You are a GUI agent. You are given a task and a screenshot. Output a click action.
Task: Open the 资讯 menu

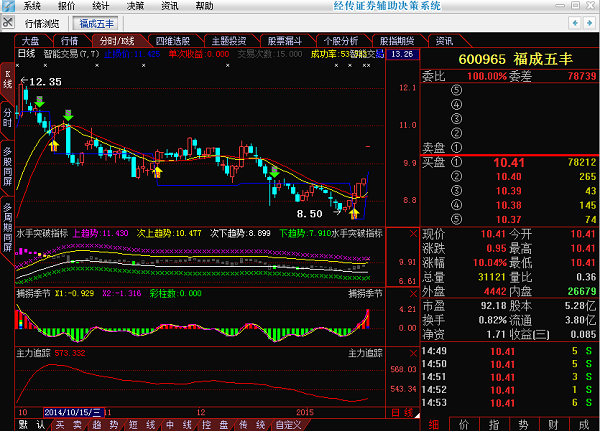(170, 6)
